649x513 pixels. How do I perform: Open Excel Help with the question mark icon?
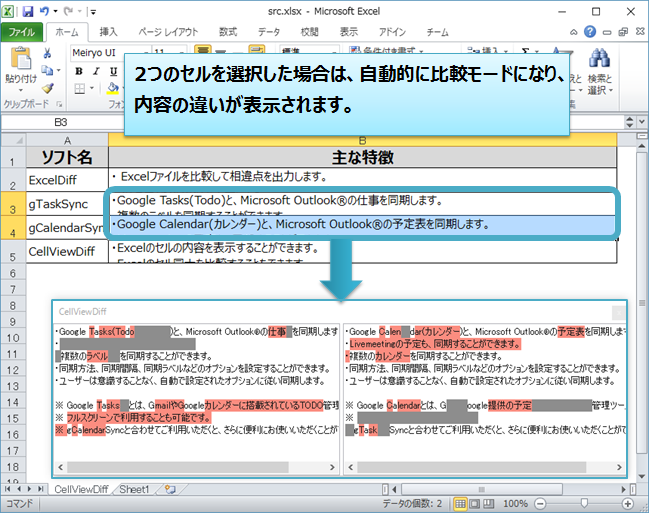pyautogui.click(x=590, y=31)
